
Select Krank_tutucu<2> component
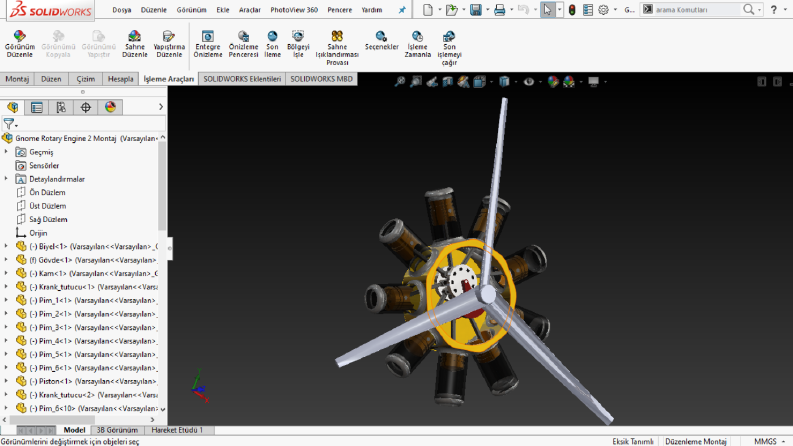click(x=98, y=394)
